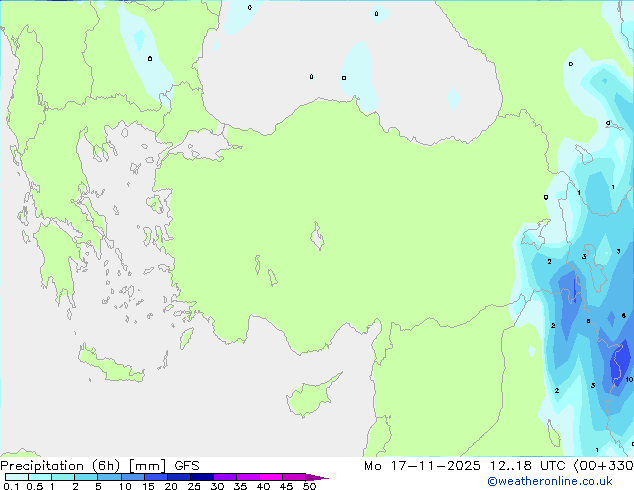Viewport: 634px width, 490px height.
Task: Click the island of Cyprus on the map
Action: point(311,397)
